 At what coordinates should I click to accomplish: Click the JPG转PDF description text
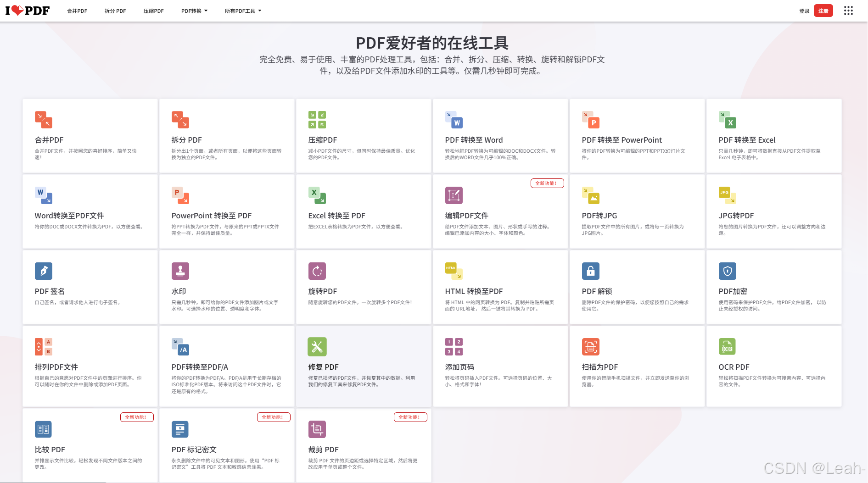click(x=772, y=230)
